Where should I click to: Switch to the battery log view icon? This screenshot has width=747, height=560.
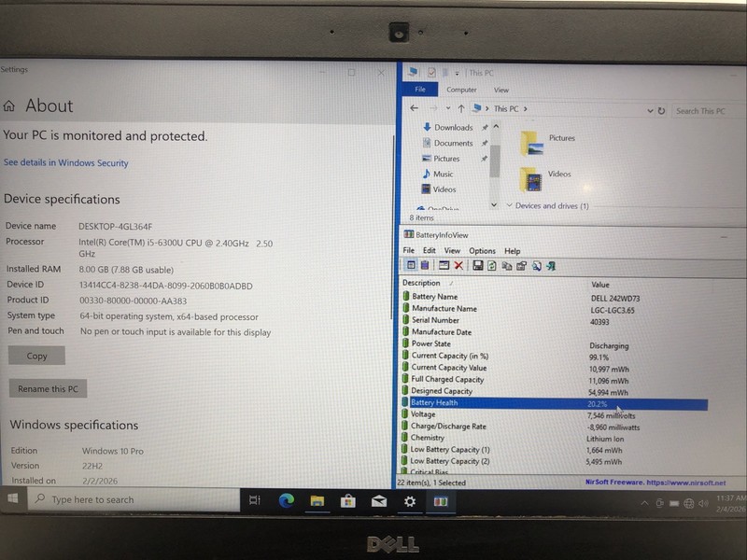(425, 265)
